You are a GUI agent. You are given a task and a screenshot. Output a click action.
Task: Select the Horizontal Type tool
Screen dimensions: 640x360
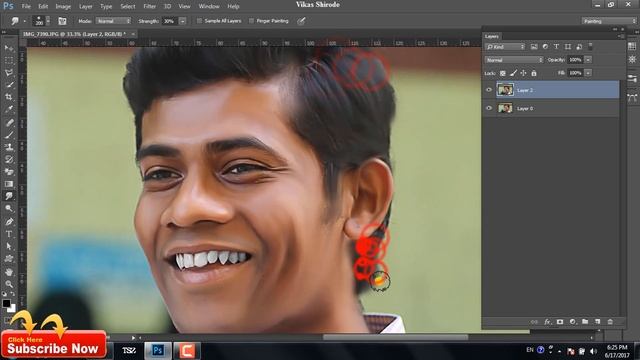(9, 234)
